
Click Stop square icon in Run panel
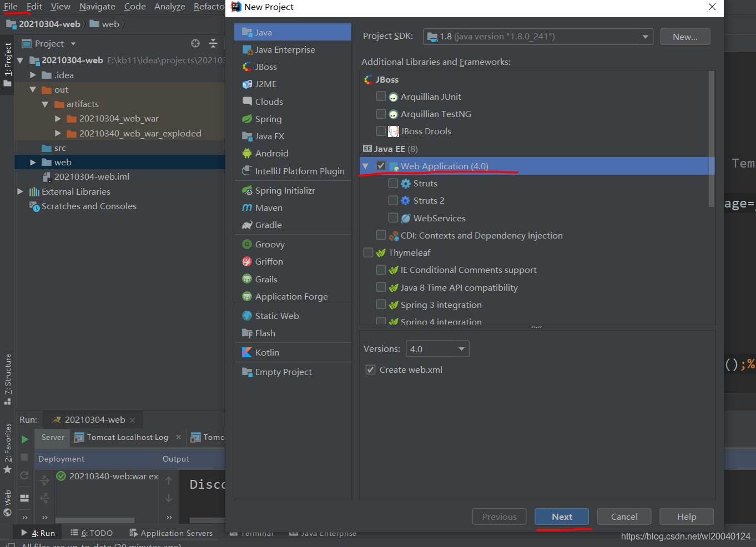pos(24,457)
